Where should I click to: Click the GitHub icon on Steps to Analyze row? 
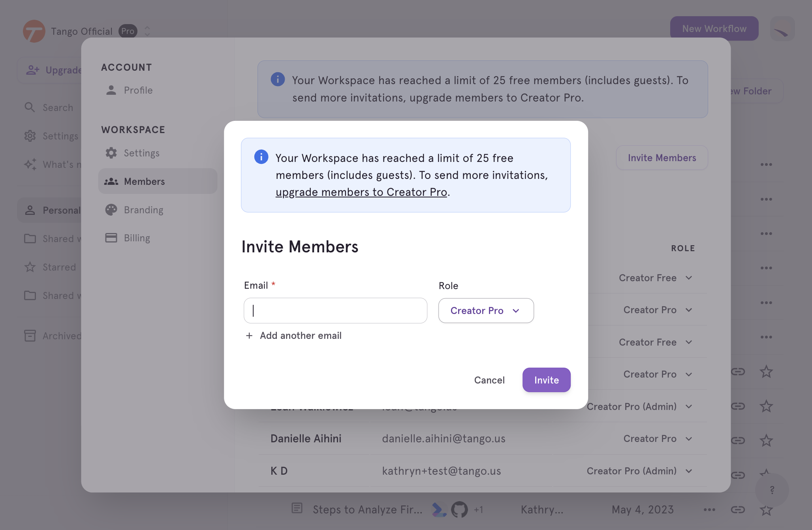(x=459, y=509)
